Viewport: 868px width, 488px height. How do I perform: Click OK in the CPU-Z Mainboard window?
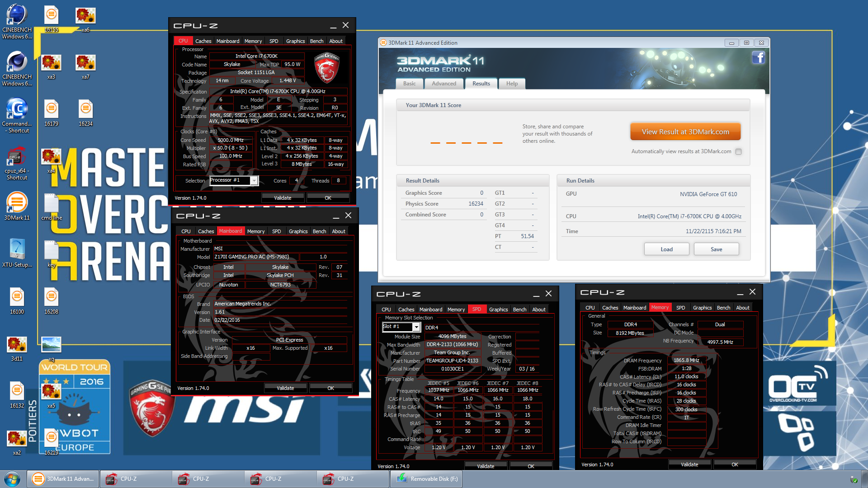click(330, 388)
